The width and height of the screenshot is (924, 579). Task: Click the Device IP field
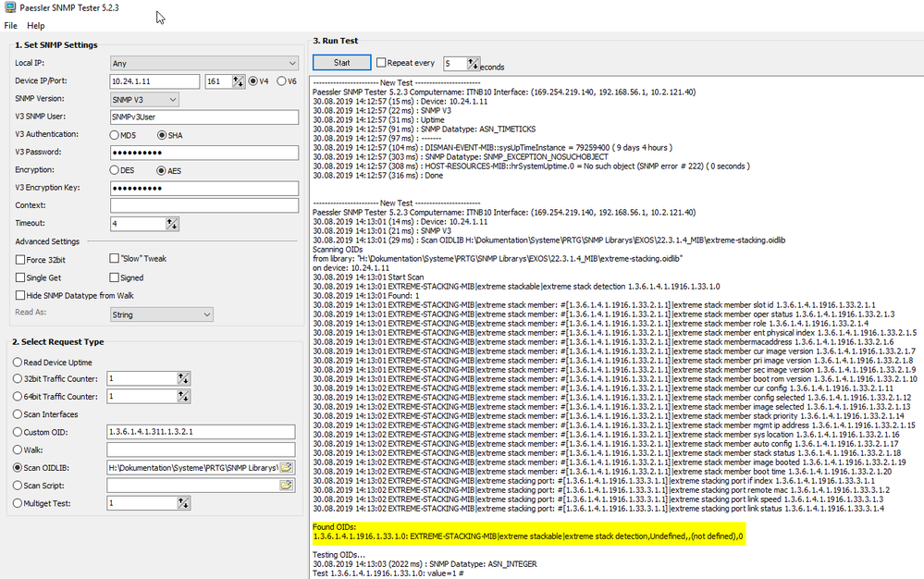coord(155,81)
